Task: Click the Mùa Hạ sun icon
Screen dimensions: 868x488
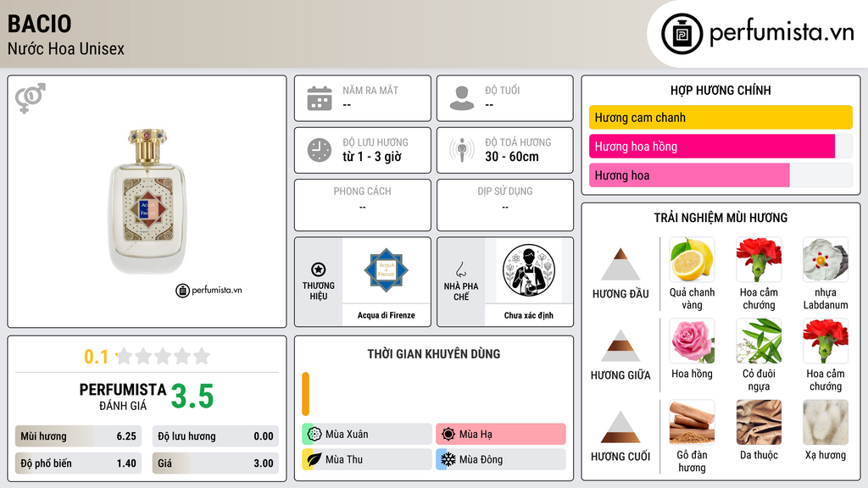Action: pos(448,435)
